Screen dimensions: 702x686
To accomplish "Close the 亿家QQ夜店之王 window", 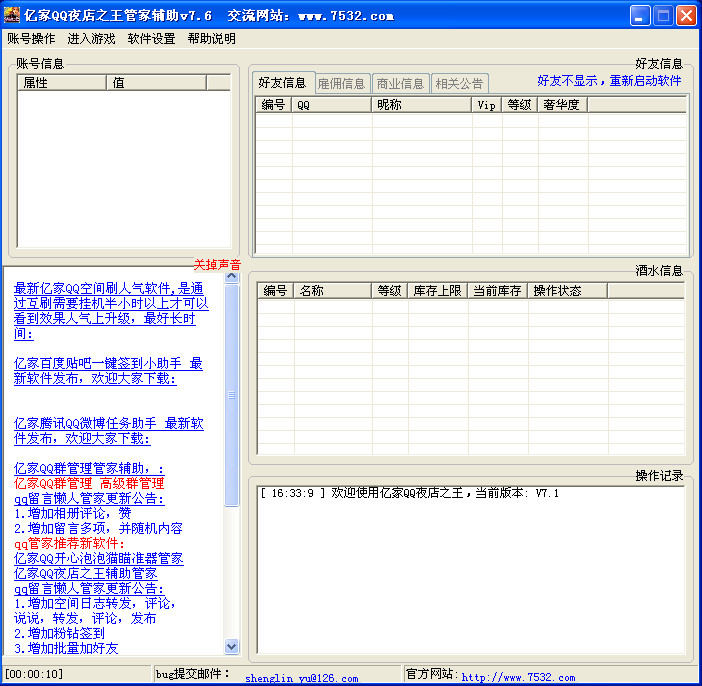I will [x=686, y=16].
